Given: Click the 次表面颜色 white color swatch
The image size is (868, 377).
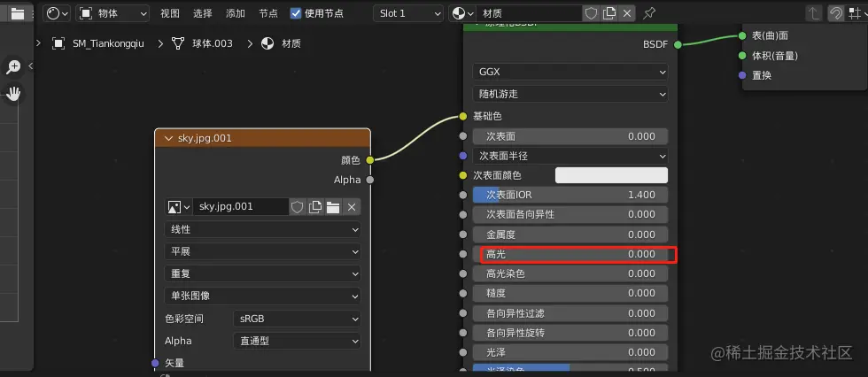Looking at the screenshot, I should [x=611, y=175].
